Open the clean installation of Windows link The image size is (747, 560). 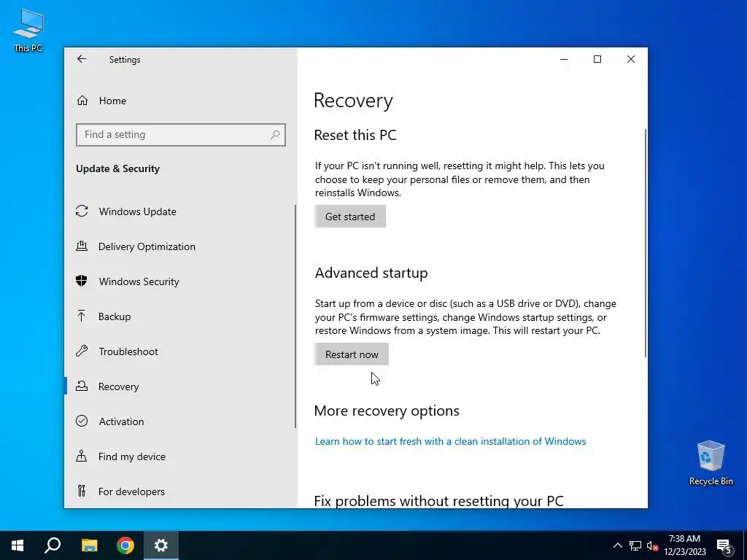coord(450,441)
